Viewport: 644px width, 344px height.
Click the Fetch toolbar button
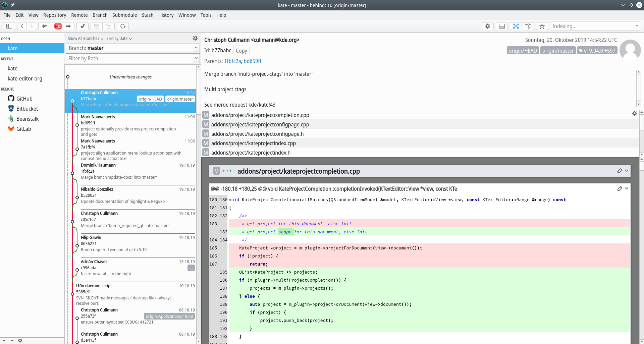44,26
